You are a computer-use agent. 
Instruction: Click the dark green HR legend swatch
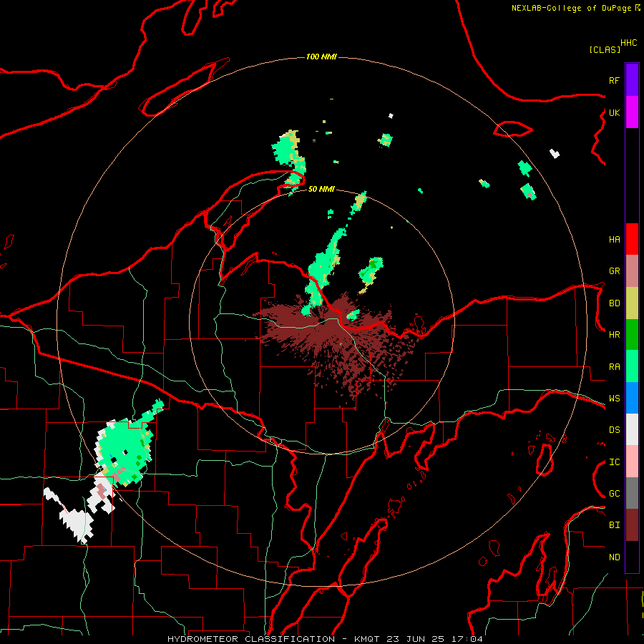coord(632,335)
